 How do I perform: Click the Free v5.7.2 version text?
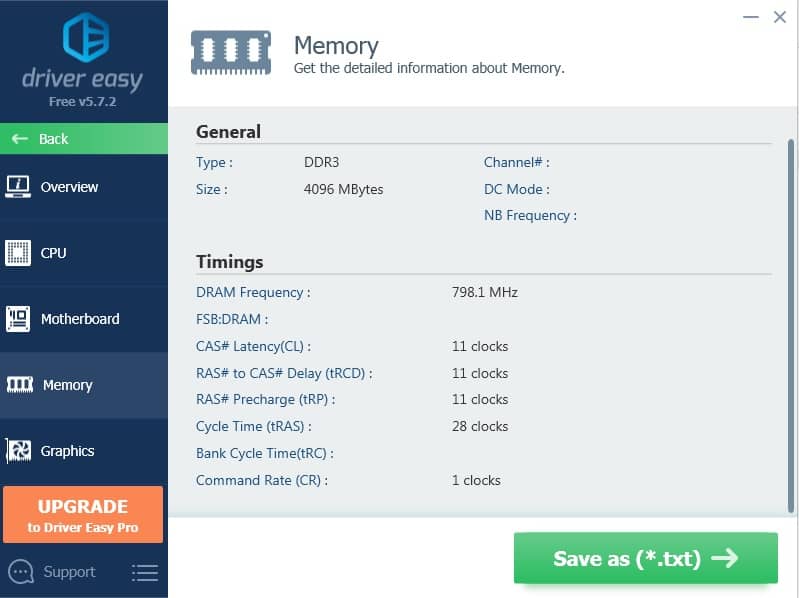pyautogui.click(x=83, y=102)
